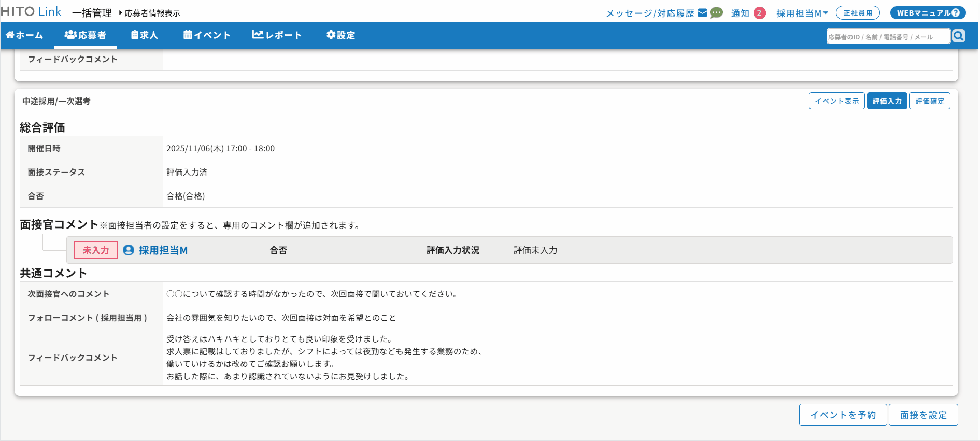The width and height of the screenshot is (980, 441).
Task: Expand the 採用担当M user dropdown
Action: tap(802, 13)
